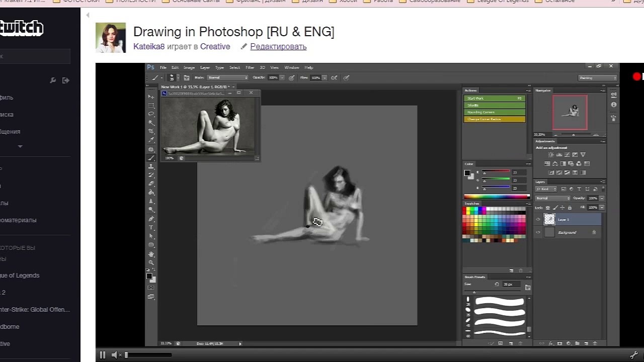Open the Filter menu
644x362 pixels.
[250, 67]
